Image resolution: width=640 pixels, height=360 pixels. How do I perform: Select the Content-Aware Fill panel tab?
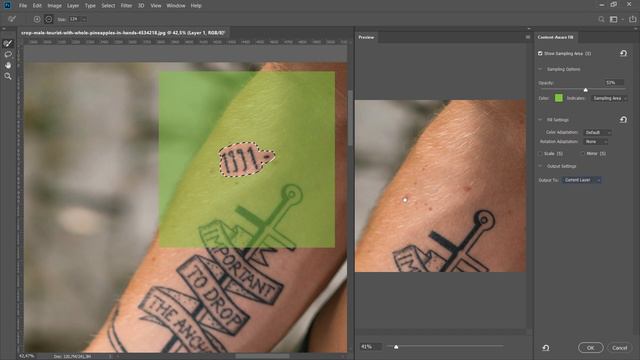tap(555, 37)
